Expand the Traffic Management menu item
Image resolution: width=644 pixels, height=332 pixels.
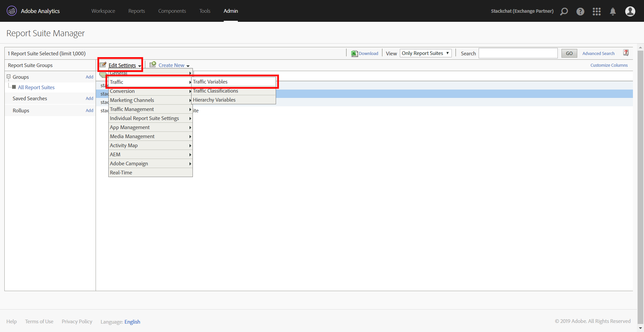coord(150,109)
